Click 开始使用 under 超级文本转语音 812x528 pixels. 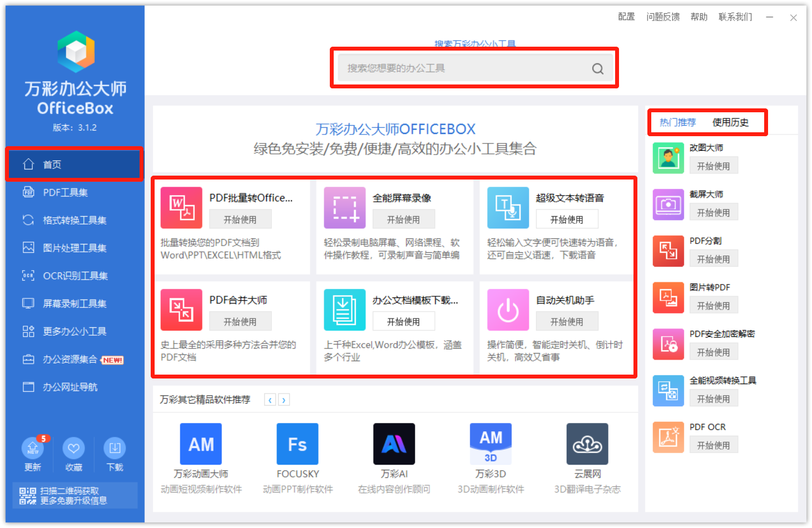[x=567, y=220]
